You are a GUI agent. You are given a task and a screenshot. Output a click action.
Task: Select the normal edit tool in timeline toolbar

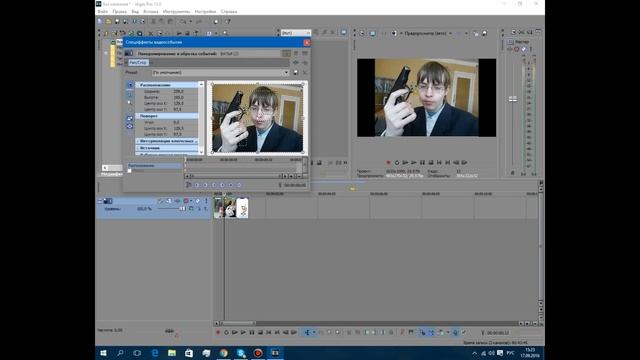[x=307, y=333]
